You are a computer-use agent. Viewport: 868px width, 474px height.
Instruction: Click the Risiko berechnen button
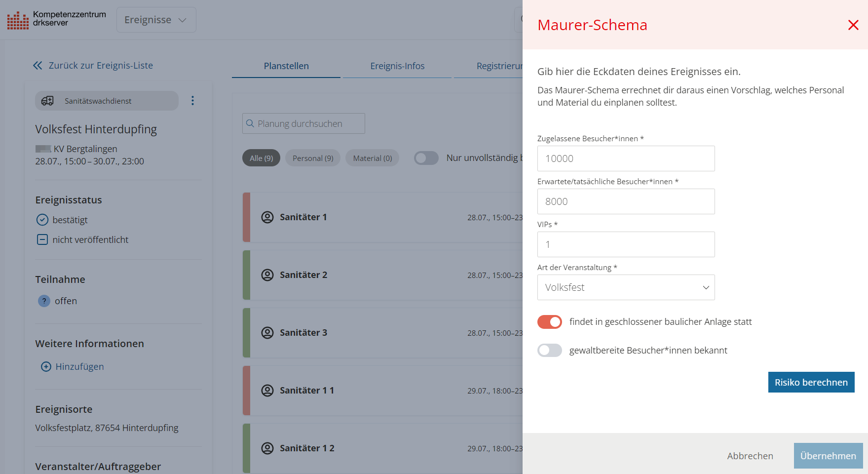point(811,382)
